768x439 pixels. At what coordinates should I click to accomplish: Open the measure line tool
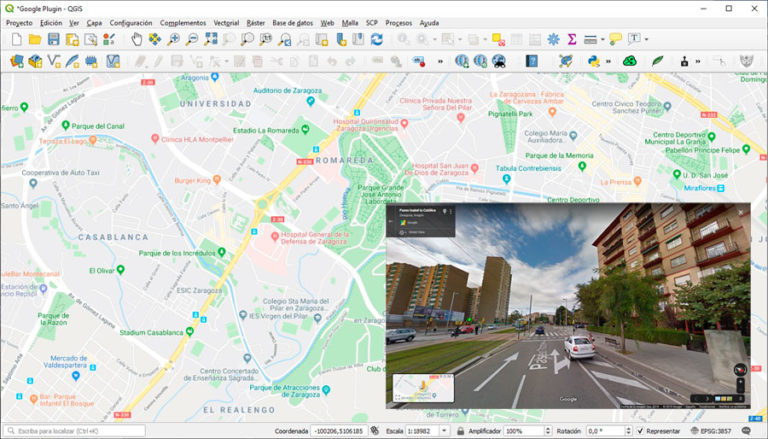click(591, 39)
